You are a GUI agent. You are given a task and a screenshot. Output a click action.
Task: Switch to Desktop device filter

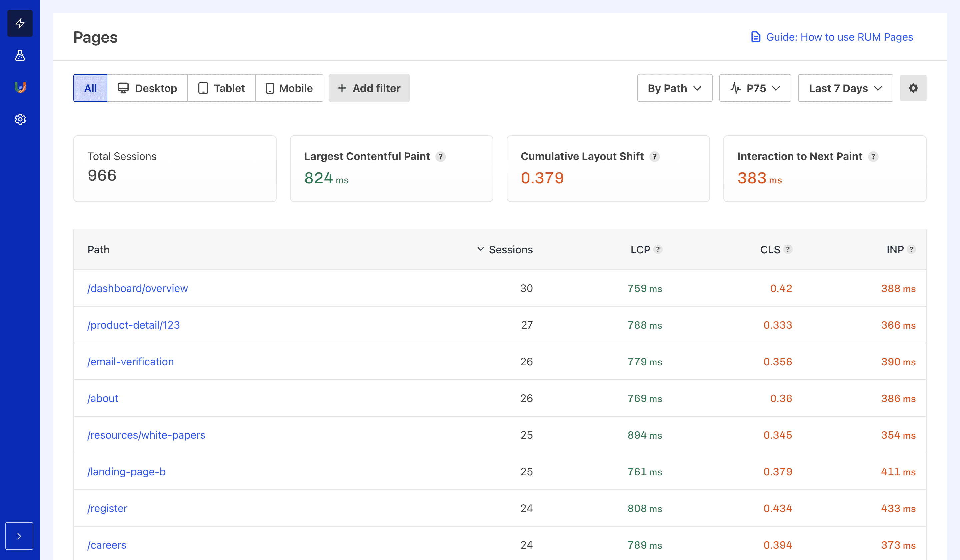click(147, 88)
